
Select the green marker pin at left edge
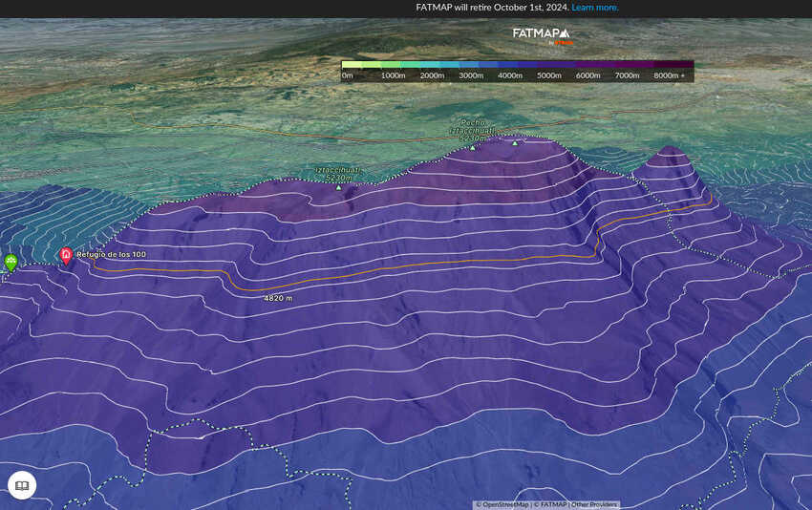click(x=11, y=261)
